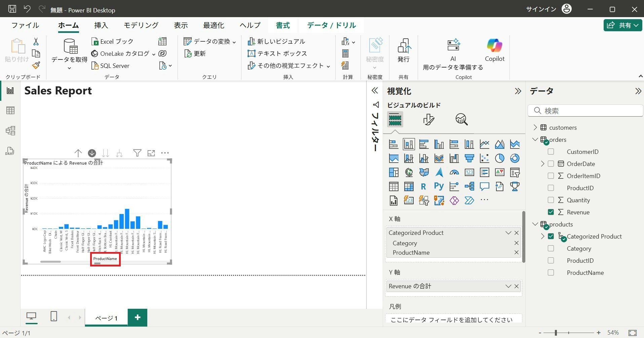644x338 pixels.
Task: Click the Save icon in title bar
Action: click(x=12, y=9)
